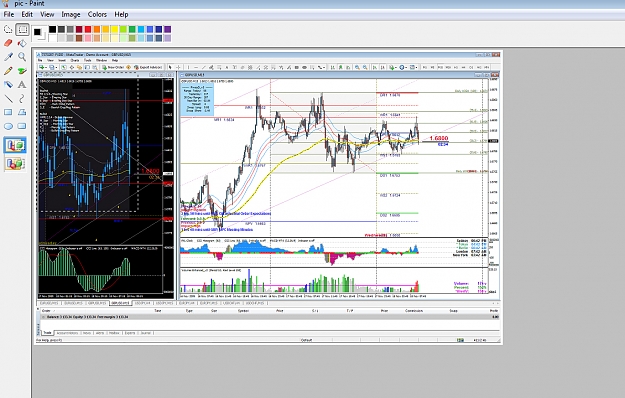Viewport: 625px width, 398px height.
Task: Open the Colors menu
Action: 97,14
